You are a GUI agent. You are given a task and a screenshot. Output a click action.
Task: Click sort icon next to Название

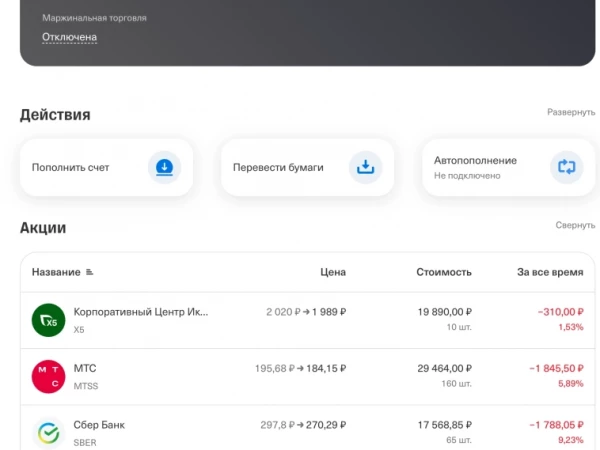coord(90,272)
